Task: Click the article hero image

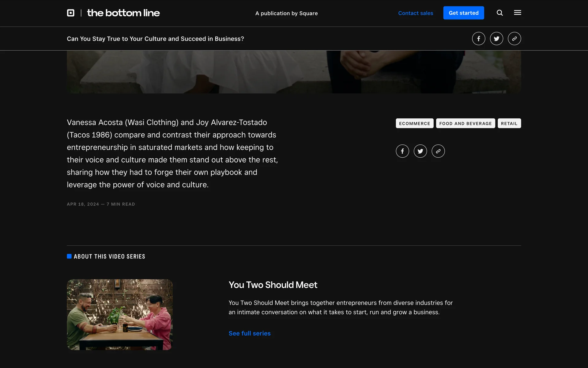Action: (x=294, y=72)
